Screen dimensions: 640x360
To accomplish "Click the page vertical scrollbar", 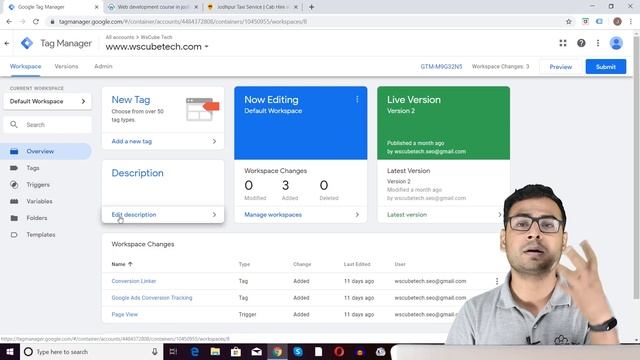I will 636,167.
